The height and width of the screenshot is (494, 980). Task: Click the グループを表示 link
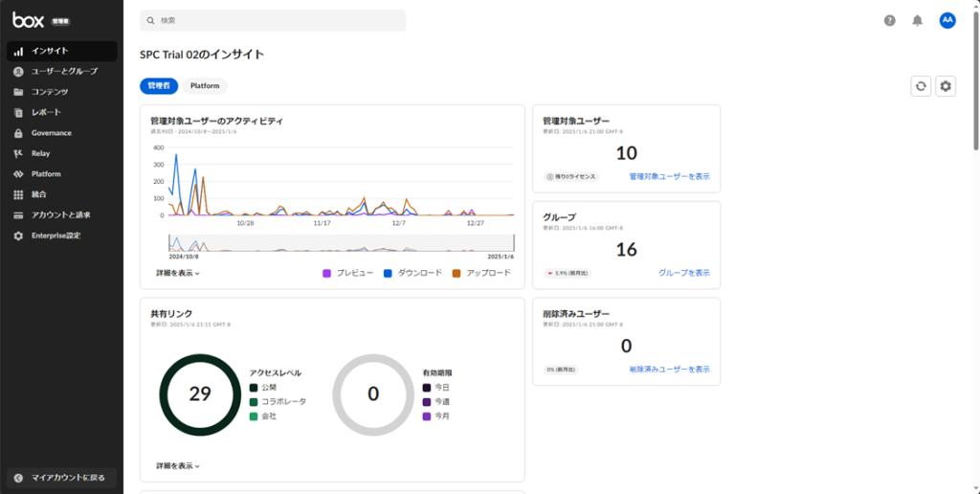point(683,273)
